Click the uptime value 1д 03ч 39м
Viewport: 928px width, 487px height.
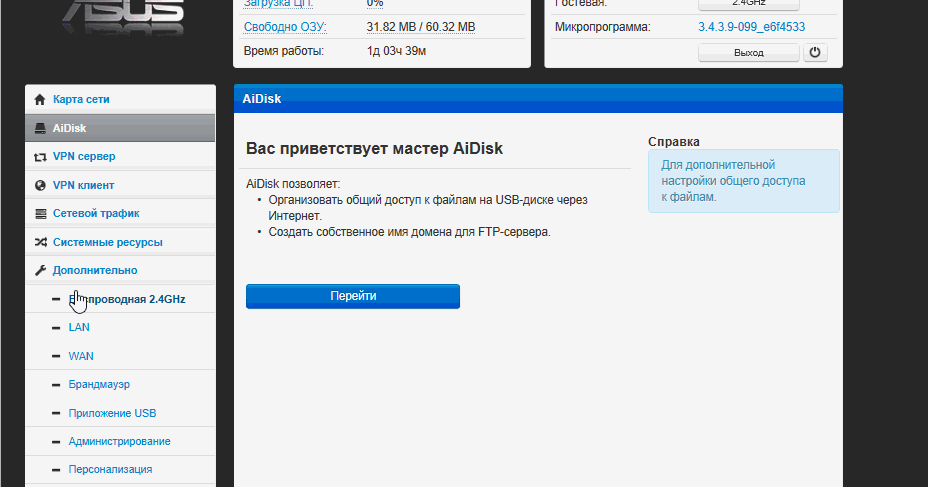coord(396,51)
